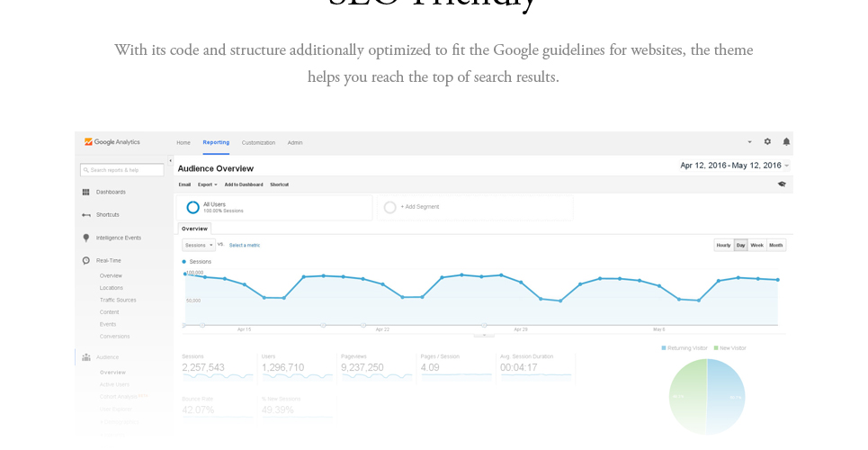Click the Google Analytics logo

pos(112,142)
